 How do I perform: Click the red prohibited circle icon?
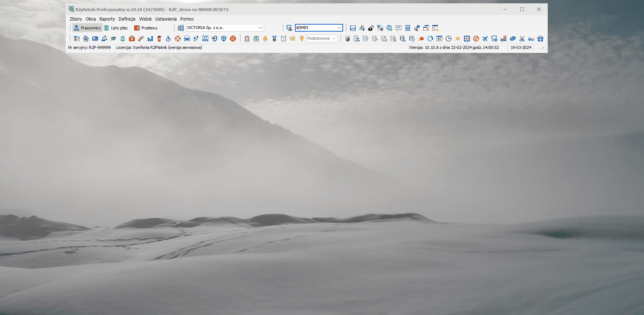(476, 39)
